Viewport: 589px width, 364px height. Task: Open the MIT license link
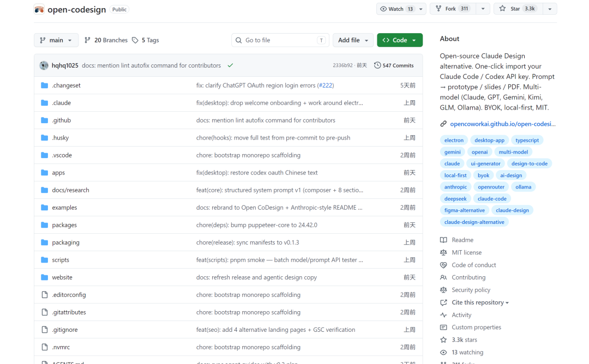click(x=466, y=252)
